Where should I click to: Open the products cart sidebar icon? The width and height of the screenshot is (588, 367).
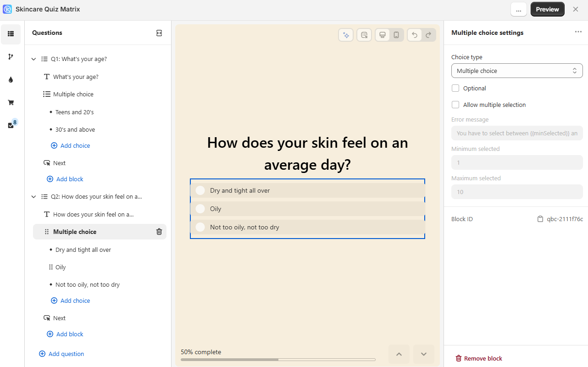[11, 103]
